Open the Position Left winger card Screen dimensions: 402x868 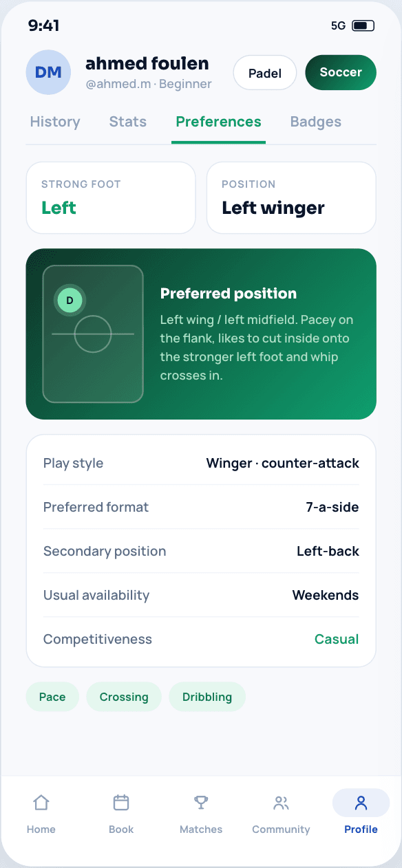pyautogui.click(x=291, y=198)
